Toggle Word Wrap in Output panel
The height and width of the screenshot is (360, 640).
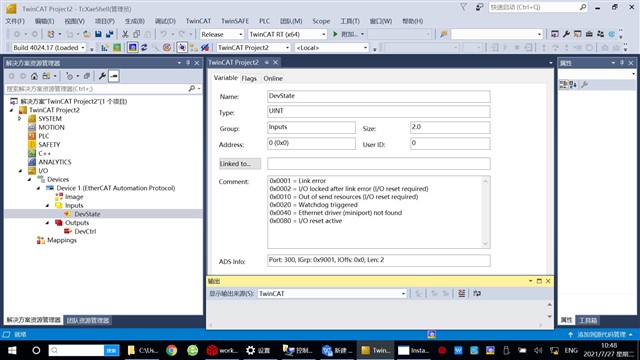click(x=477, y=293)
